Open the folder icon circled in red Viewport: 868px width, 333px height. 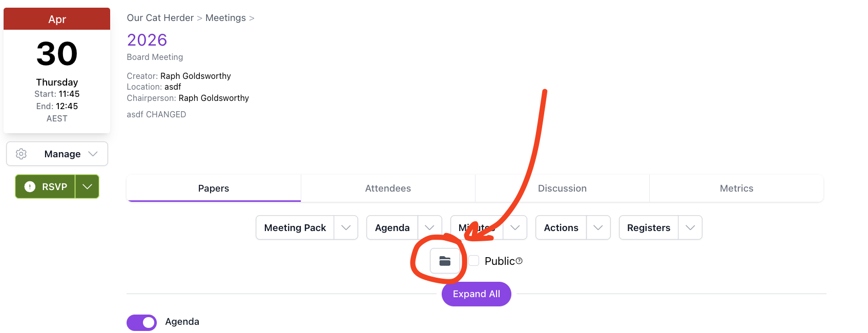click(445, 261)
